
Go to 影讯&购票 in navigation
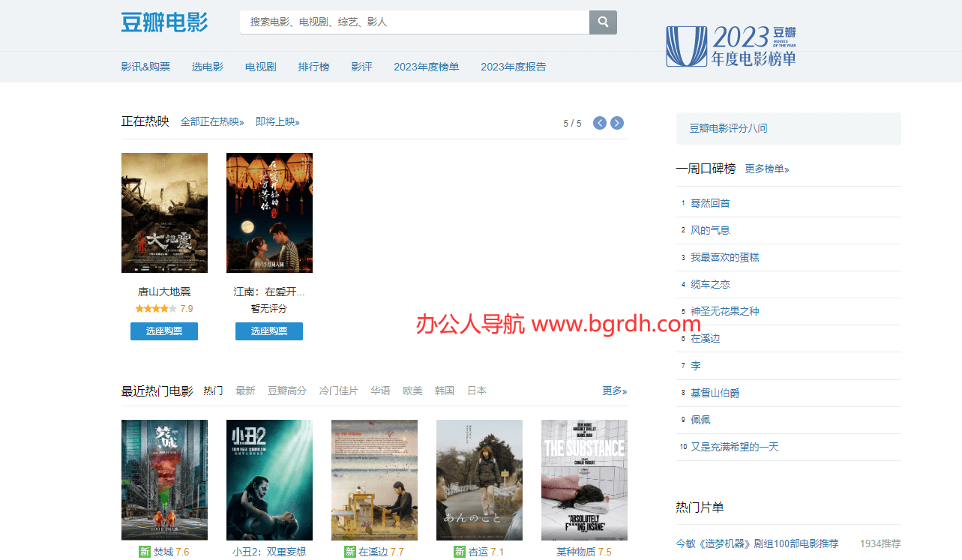click(145, 67)
